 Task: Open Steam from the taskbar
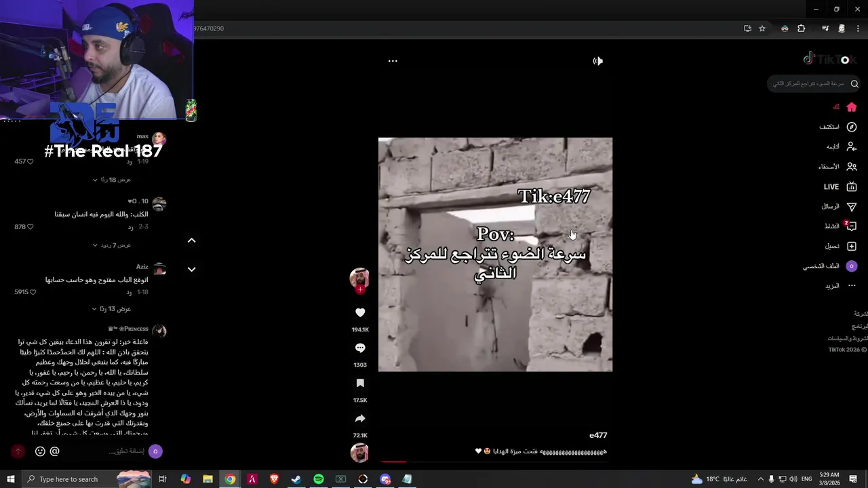296,479
